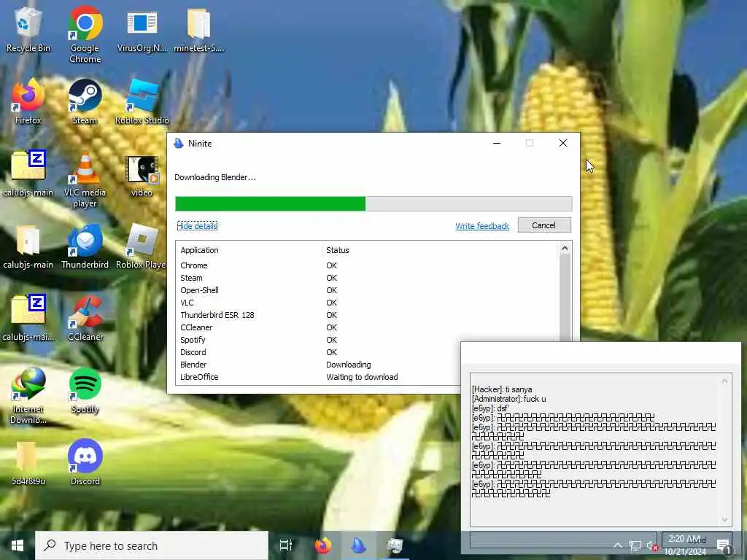Click the chat log scroll-down arrow
Screen dimensions: 747x560
[x=725, y=519]
